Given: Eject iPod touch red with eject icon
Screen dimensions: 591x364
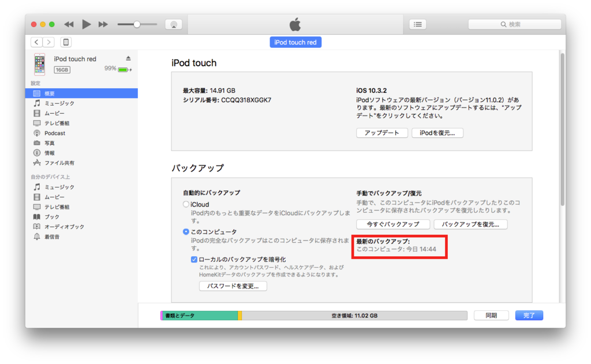Looking at the screenshot, I should (128, 58).
